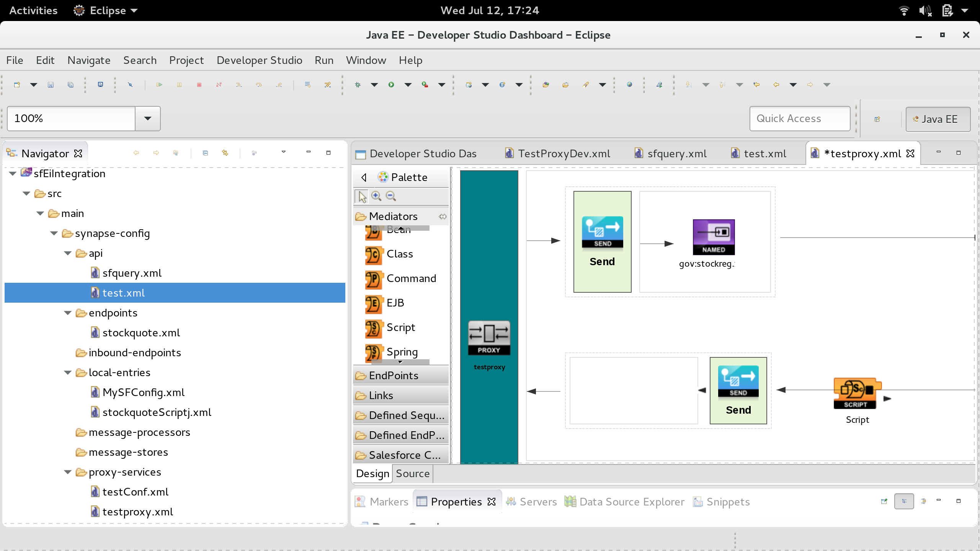Select the Script mediator in the Palette
The image size is (980, 551).
tap(400, 328)
